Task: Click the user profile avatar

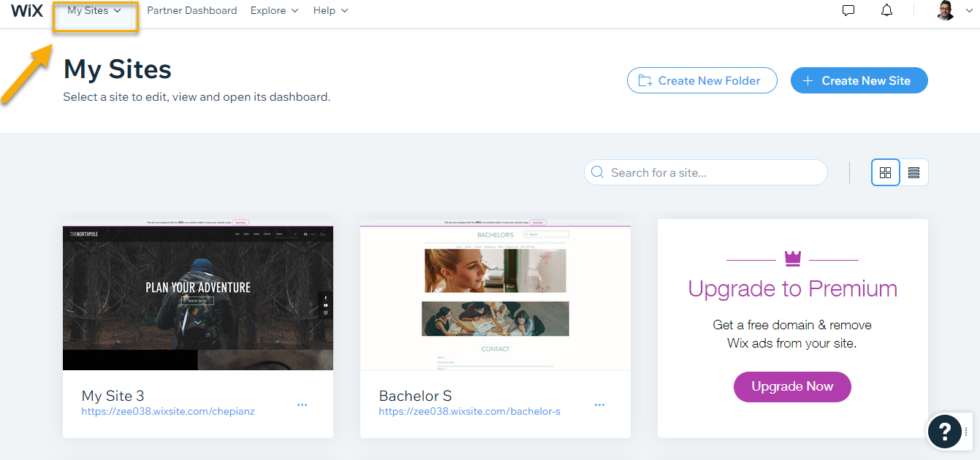Action: pyautogui.click(x=945, y=10)
